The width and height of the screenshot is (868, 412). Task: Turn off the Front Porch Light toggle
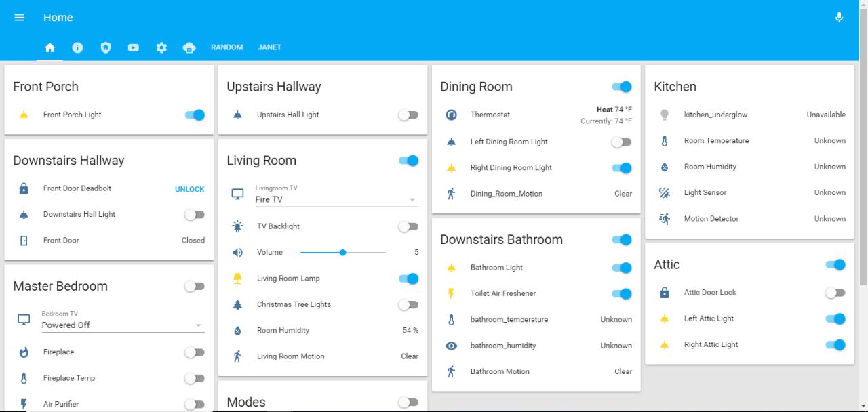click(x=195, y=115)
